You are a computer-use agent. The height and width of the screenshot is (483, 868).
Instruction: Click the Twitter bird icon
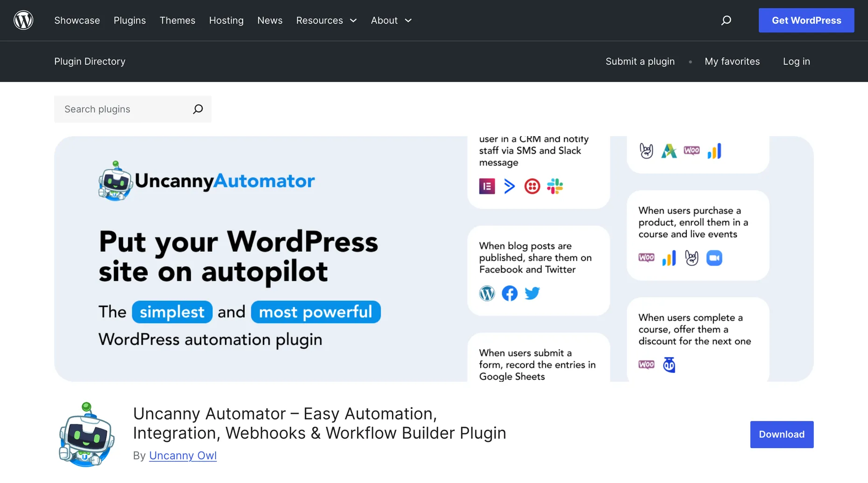click(532, 293)
